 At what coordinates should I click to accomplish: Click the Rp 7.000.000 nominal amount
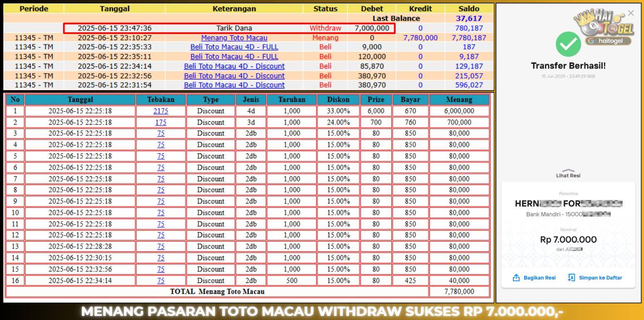(568, 239)
